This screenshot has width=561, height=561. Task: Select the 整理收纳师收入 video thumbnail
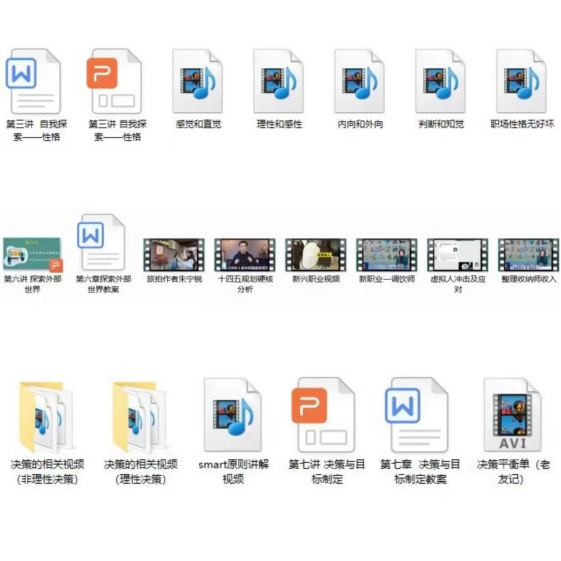point(528,255)
